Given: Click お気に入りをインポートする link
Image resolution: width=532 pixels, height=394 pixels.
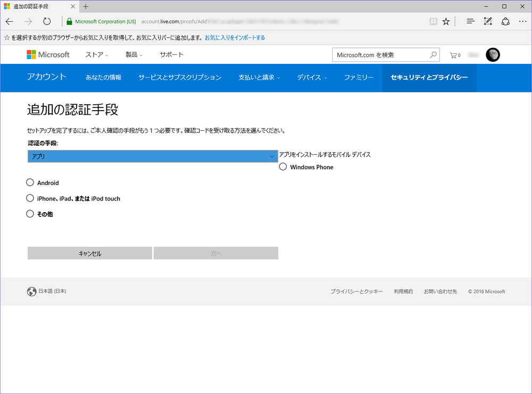Looking at the screenshot, I should 235,38.
